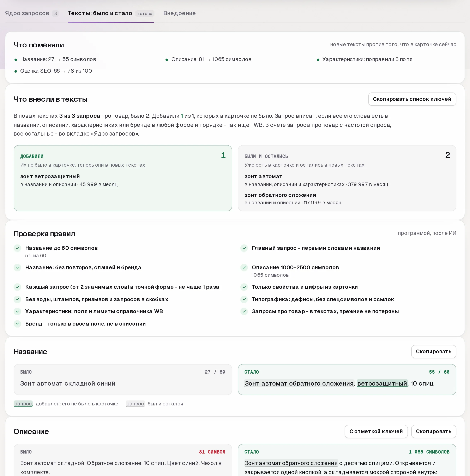Click the green bullet beside Оценка SEO

coord(16,71)
